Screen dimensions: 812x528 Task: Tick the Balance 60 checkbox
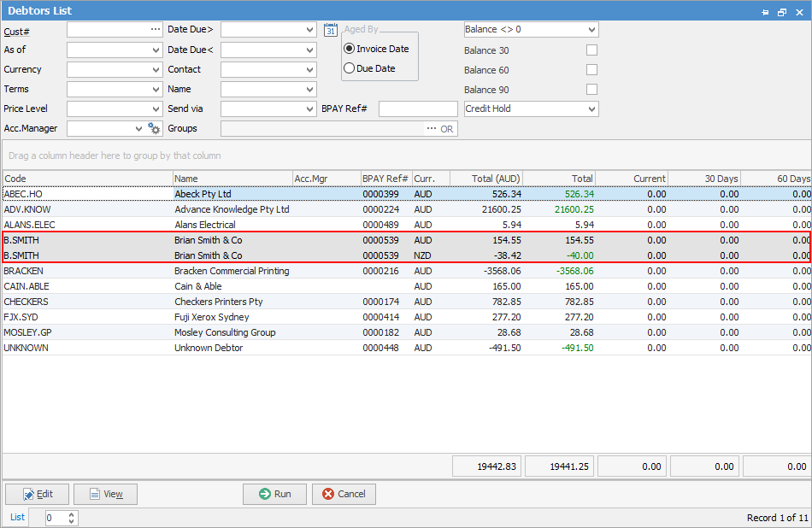click(x=591, y=70)
